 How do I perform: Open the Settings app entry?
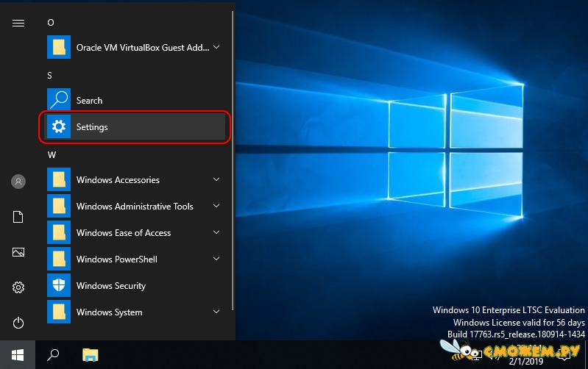tap(134, 127)
